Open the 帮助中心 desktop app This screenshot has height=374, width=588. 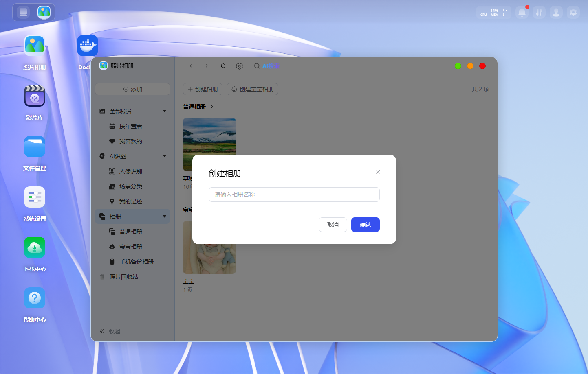[x=35, y=298]
